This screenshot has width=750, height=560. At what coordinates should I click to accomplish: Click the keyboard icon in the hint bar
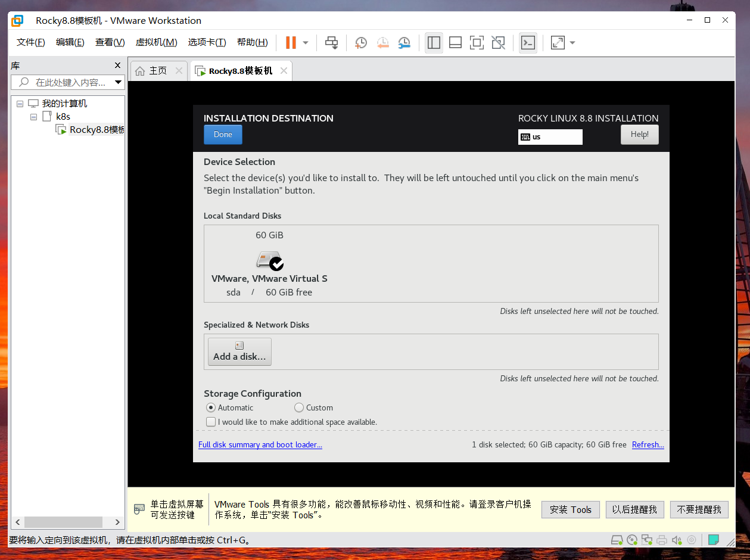pos(139,509)
